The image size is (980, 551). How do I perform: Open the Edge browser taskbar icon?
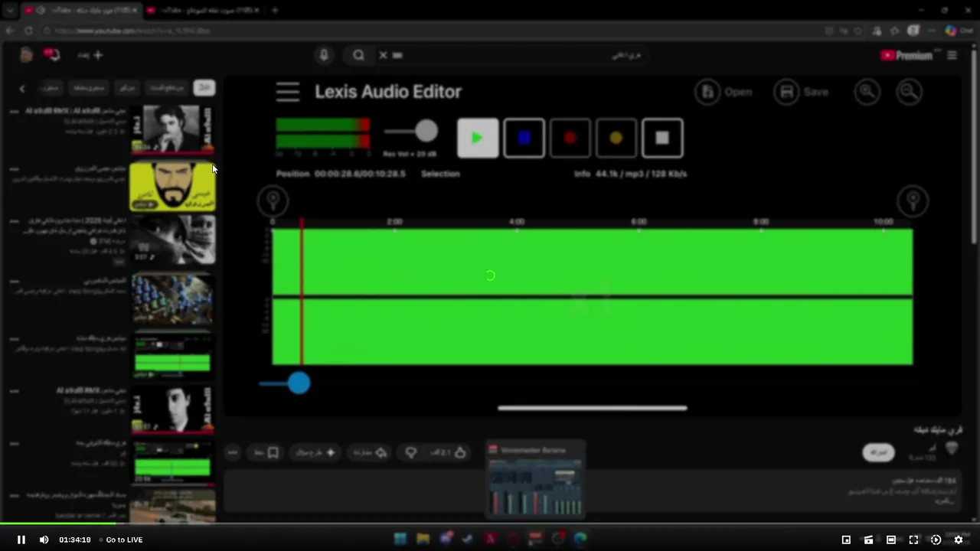[x=580, y=540]
